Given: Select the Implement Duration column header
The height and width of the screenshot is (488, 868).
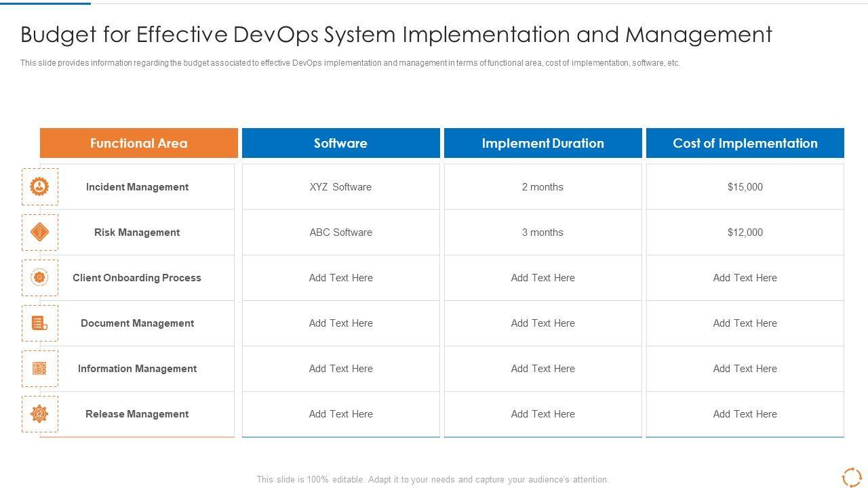Looking at the screenshot, I should pos(542,143).
